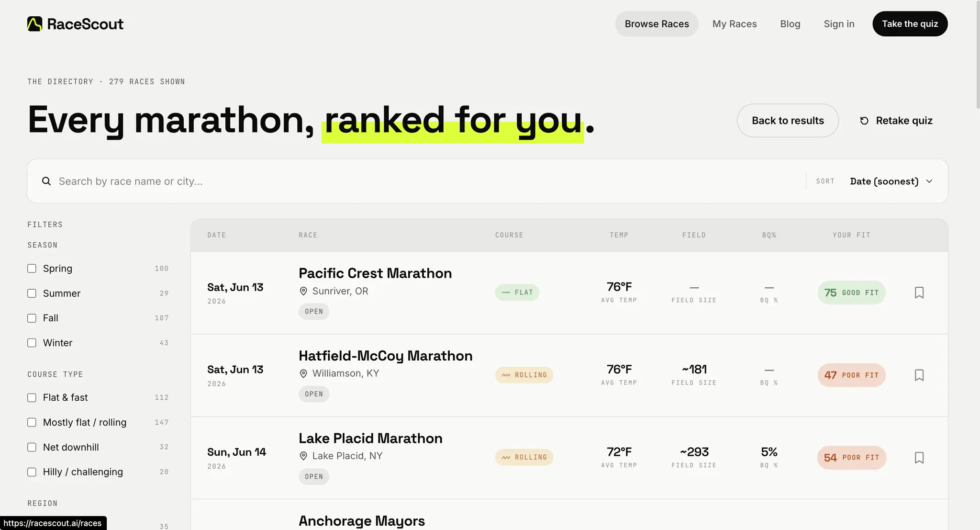Click Back to results button
Screen dimensions: 980x530
click(788, 121)
